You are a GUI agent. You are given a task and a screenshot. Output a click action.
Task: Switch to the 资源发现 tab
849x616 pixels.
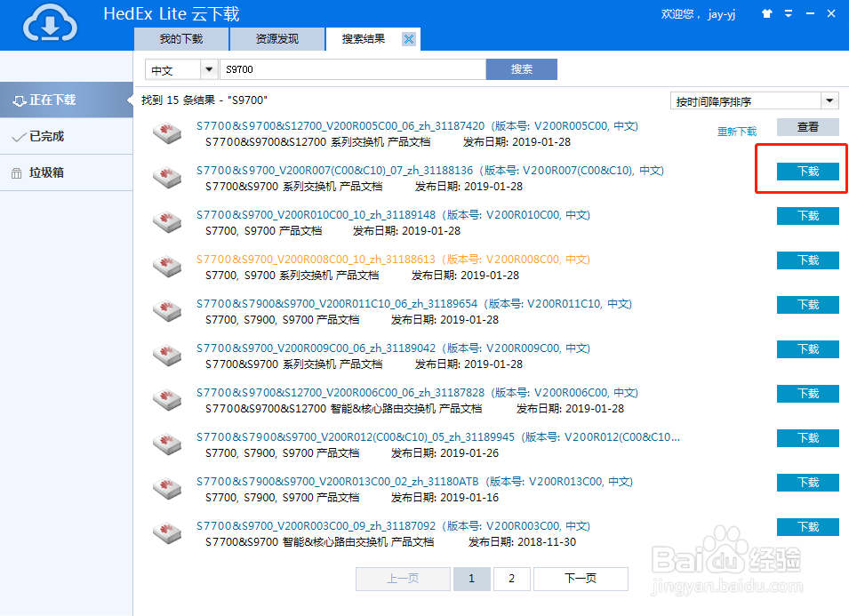[x=277, y=39]
